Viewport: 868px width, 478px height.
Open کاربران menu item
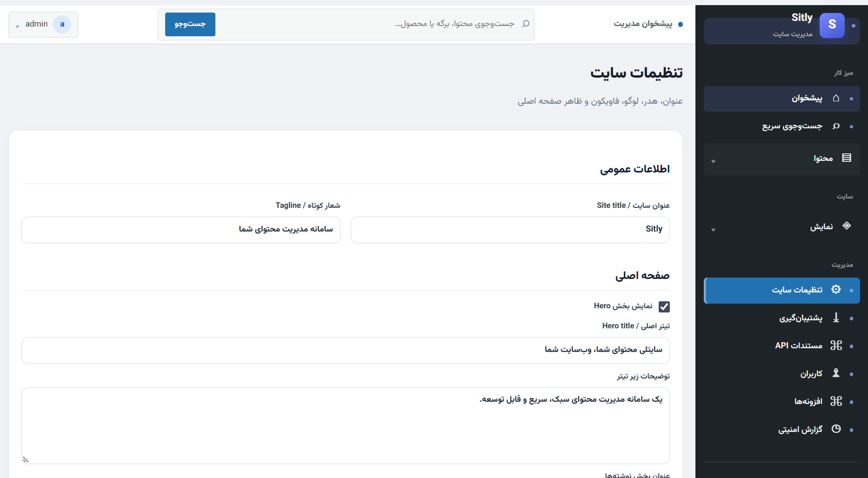(781, 373)
